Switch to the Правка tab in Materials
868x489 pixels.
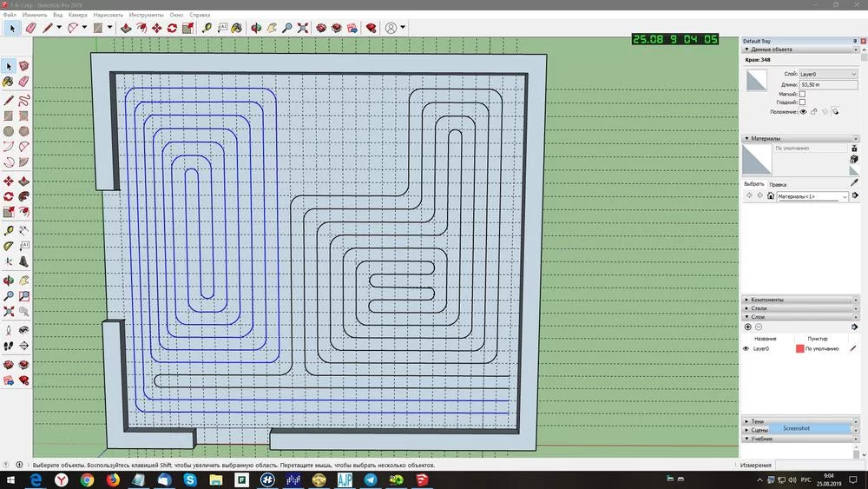tap(778, 184)
